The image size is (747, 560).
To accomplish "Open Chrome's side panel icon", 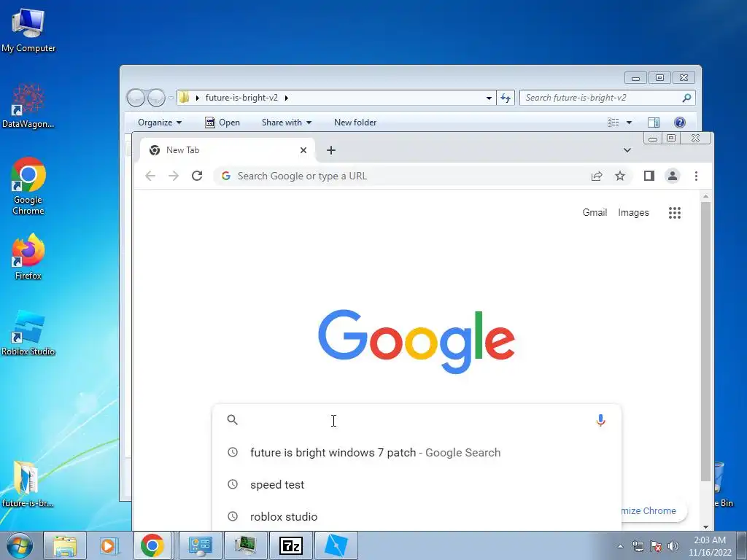I will point(649,176).
